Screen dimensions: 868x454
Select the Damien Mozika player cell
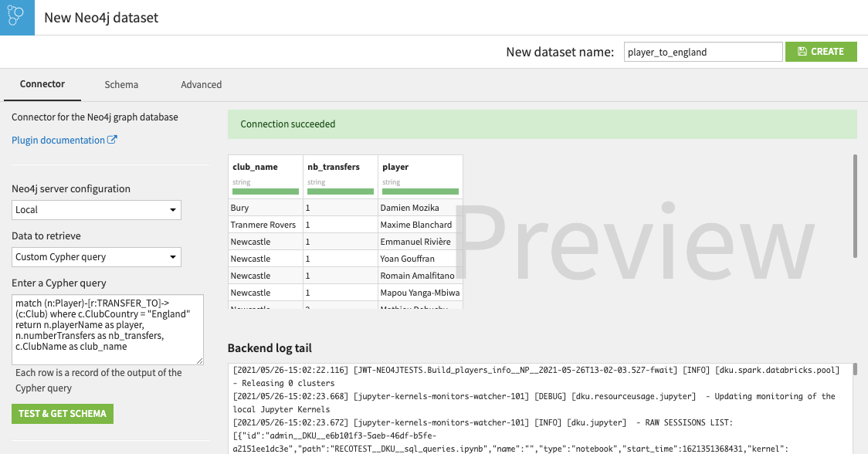pyautogui.click(x=409, y=208)
